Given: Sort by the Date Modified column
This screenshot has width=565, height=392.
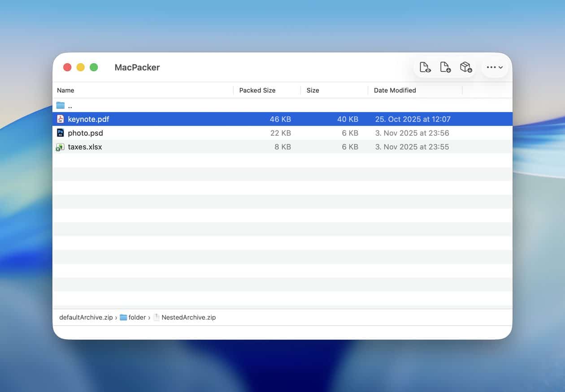Looking at the screenshot, I should point(395,90).
